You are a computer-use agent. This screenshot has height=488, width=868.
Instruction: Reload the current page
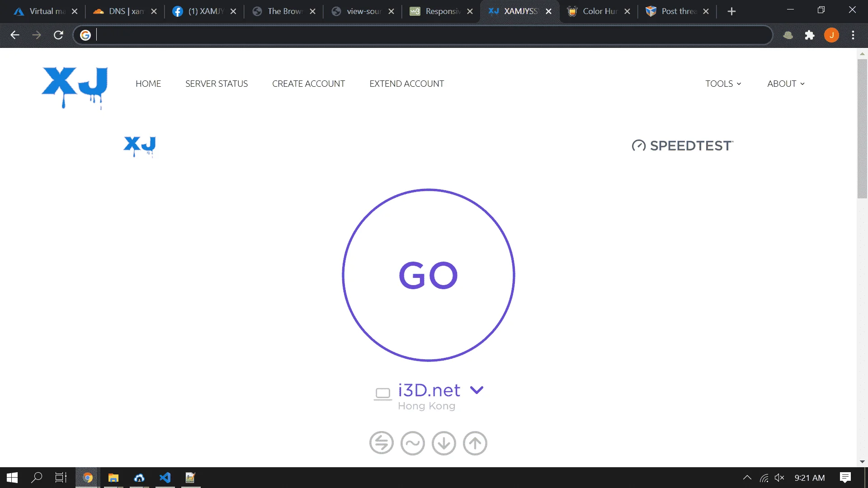(x=58, y=35)
